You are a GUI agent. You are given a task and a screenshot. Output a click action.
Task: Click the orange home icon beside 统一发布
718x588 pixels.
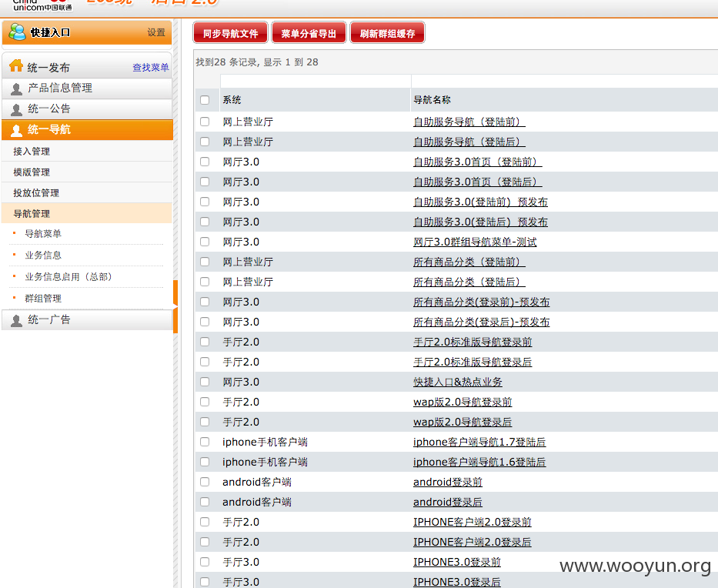tap(16, 66)
